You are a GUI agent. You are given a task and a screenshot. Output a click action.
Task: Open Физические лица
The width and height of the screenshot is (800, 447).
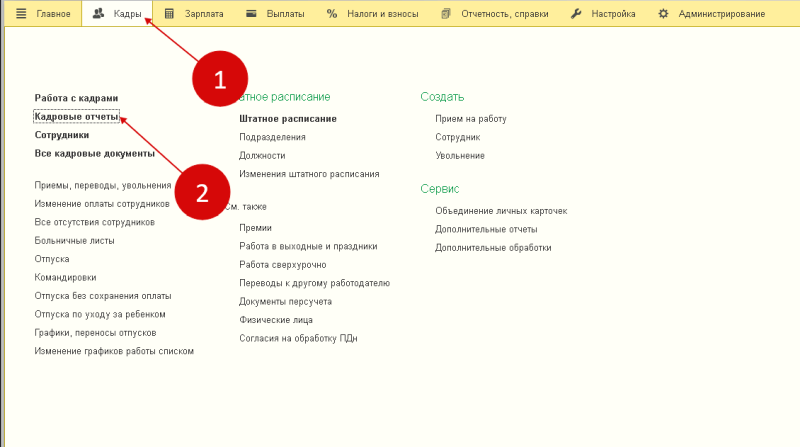(276, 320)
